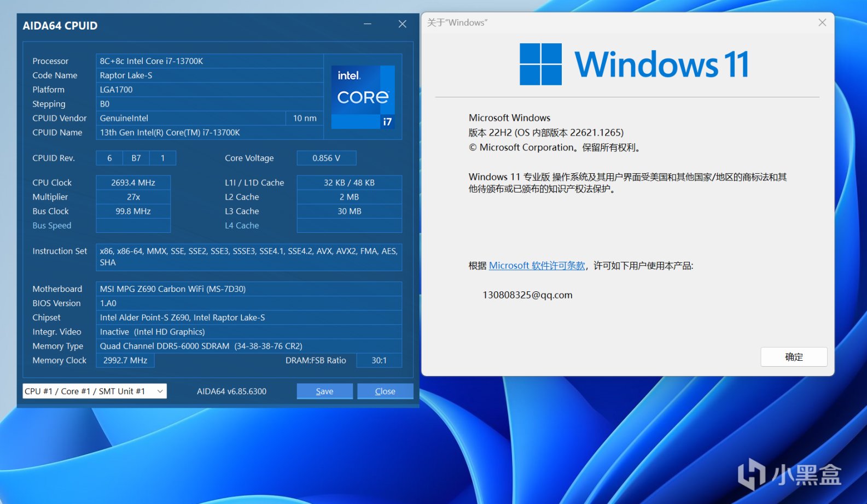
Task: Click the Bus Clock value 99.8 MHz
Action: [x=133, y=211]
